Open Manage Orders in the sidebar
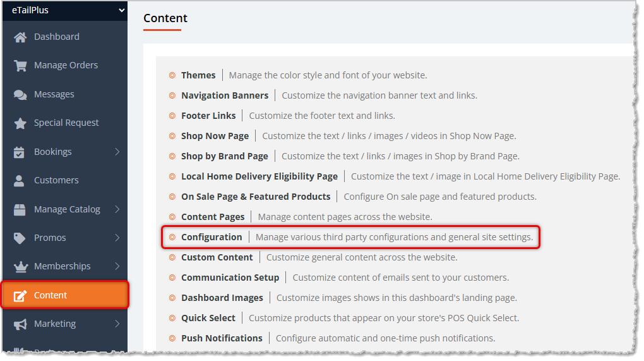 pos(65,65)
